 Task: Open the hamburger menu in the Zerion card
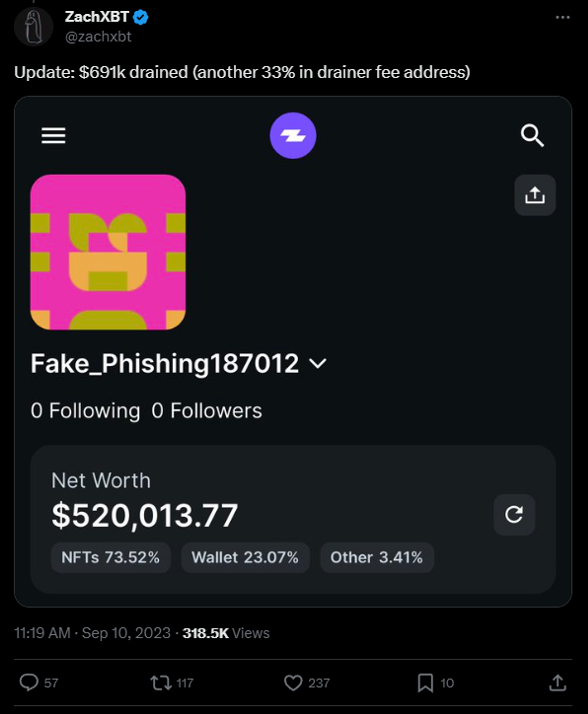pyautogui.click(x=53, y=135)
